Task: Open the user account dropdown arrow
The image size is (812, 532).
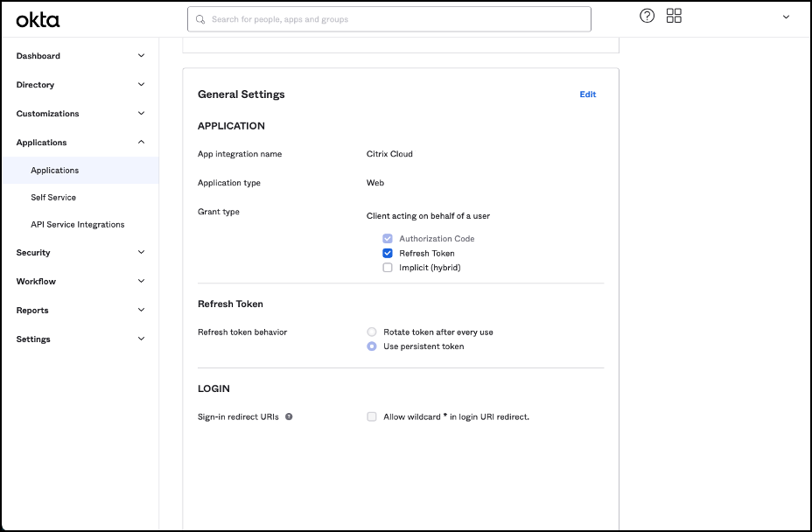Action: pyautogui.click(x=786, y=17)
